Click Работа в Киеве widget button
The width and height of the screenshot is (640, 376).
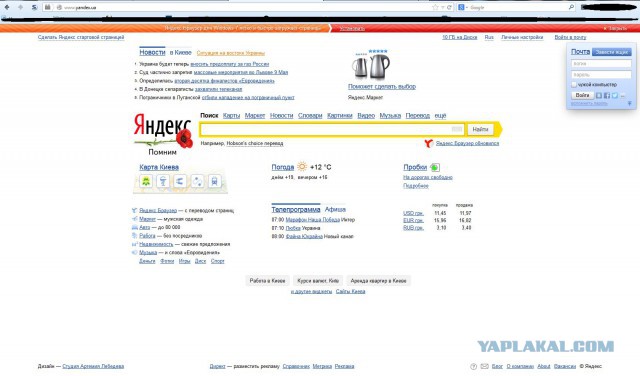pyautogui.click(x=267, y=281)
